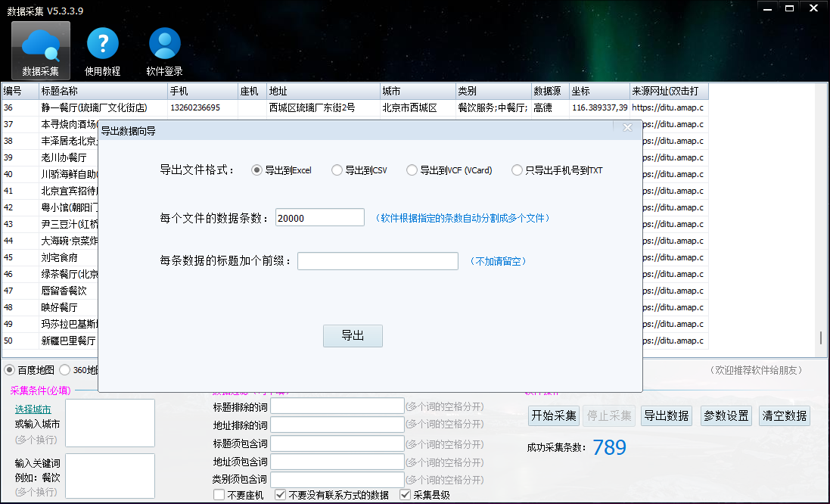The width and height of the screenshot is (830, 504).
Task: Toggle 不要没有联系方式的数据 checkbox
Action: point(332,494)
